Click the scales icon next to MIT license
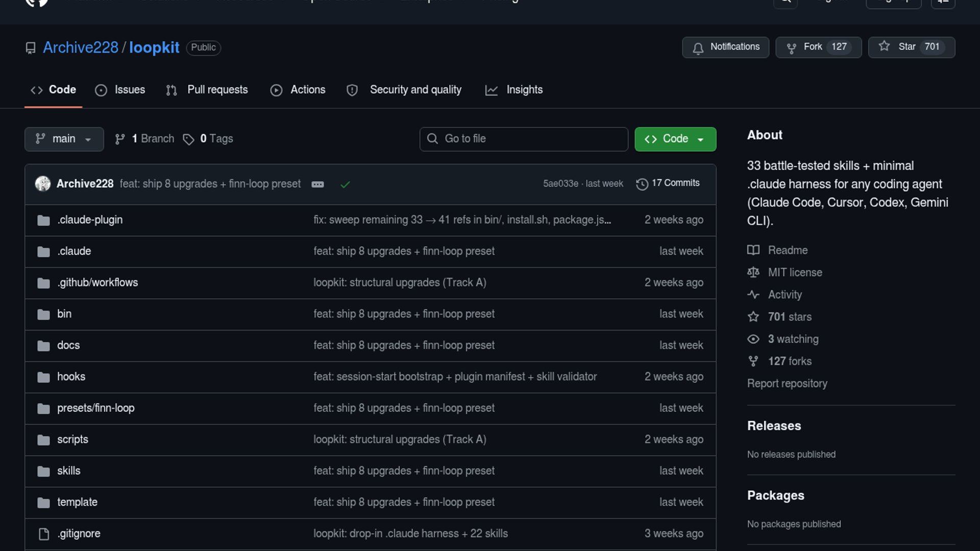 coord(753,272)
